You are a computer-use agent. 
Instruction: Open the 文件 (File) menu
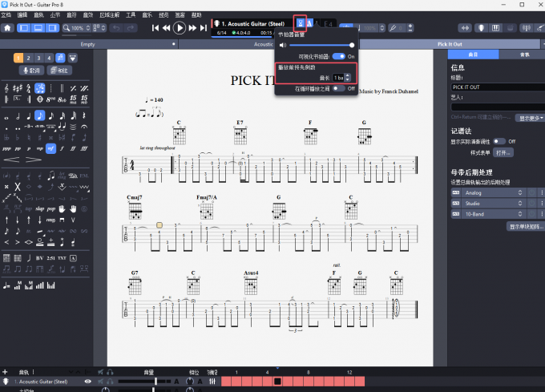tap(9, 14)
